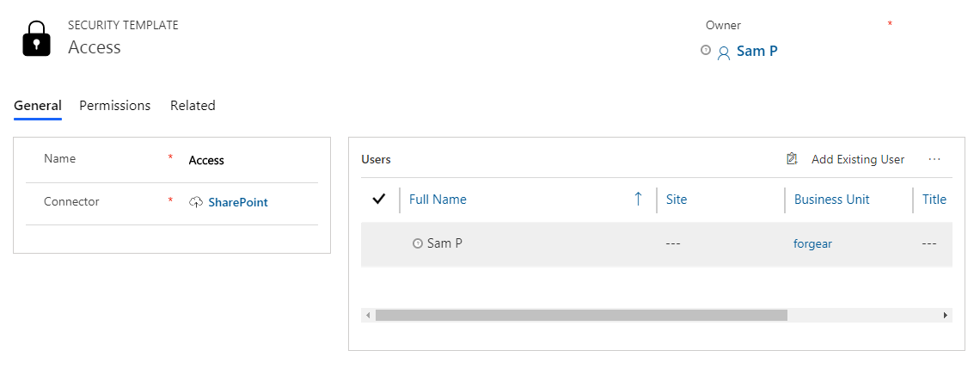Switch to the General tab
Viewport: 980px width, 375px height.
(38, 106)
